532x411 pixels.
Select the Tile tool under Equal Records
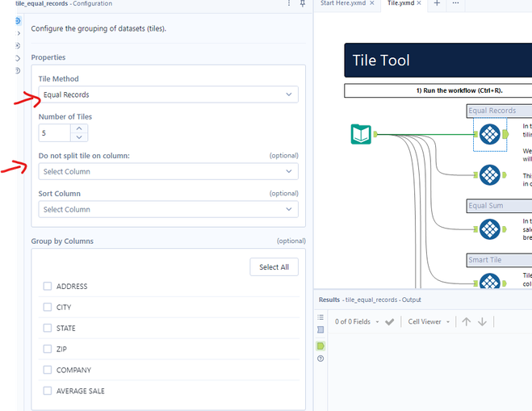pos(490,134)
